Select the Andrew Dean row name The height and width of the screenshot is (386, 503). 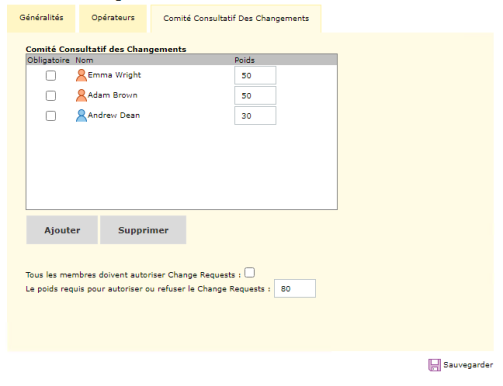[114, 115]
